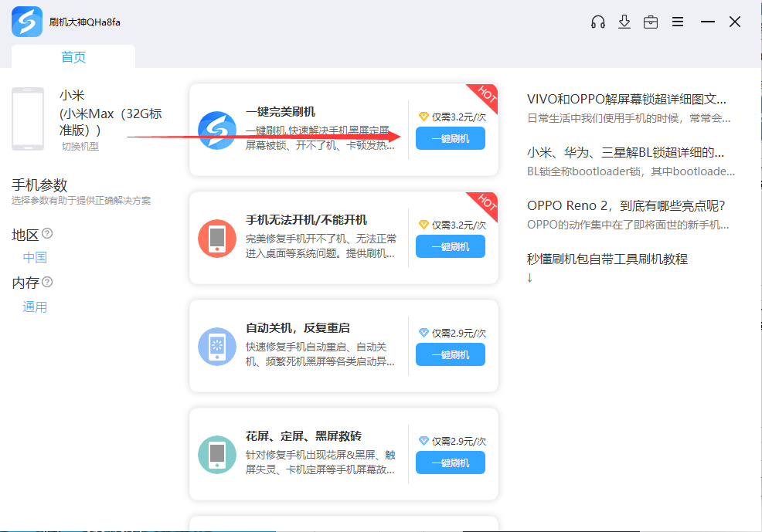Open the toolbox briefcase icon

[x=651, y=22]
